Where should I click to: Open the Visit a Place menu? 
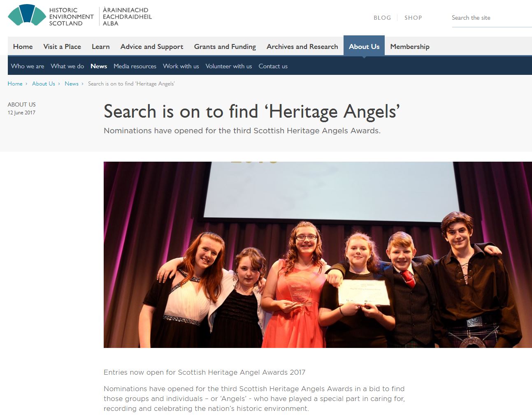pos(62,46)
